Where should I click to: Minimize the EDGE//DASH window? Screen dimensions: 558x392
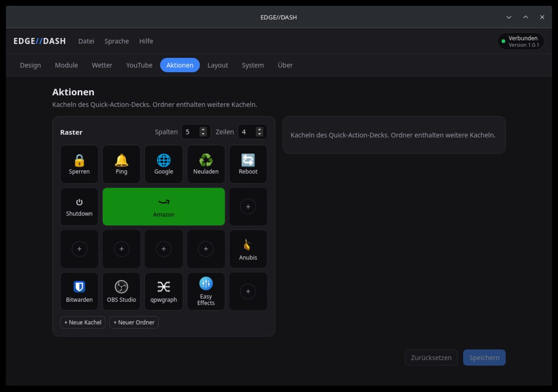(509, 17)
